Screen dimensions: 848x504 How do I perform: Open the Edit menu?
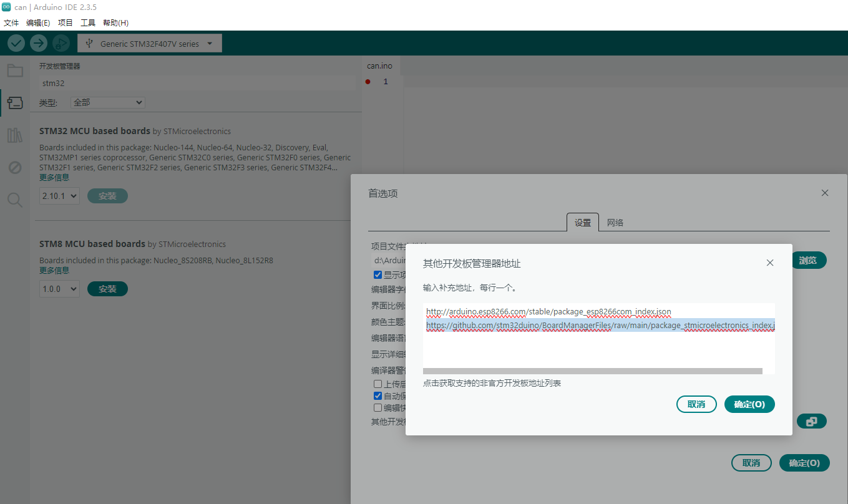38,23
